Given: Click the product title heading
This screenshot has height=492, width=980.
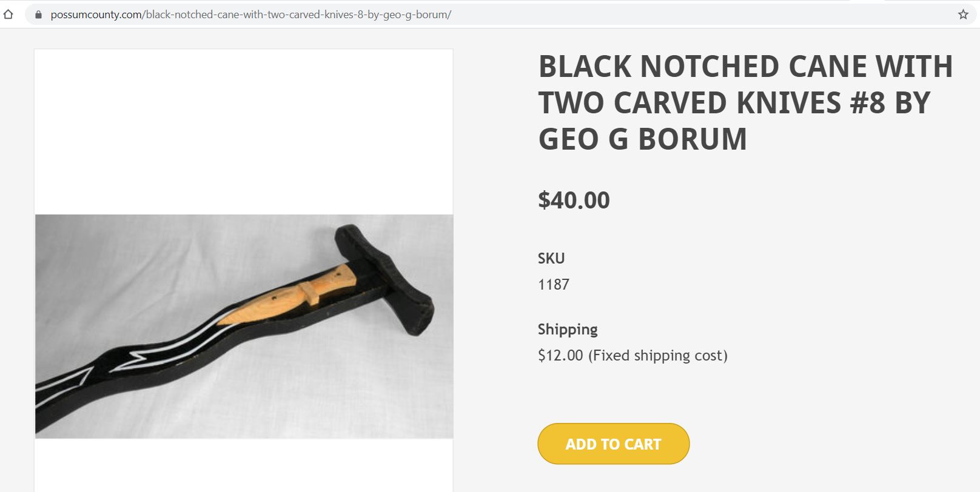Looking at the screenshot, I should [x=745, y=102].
